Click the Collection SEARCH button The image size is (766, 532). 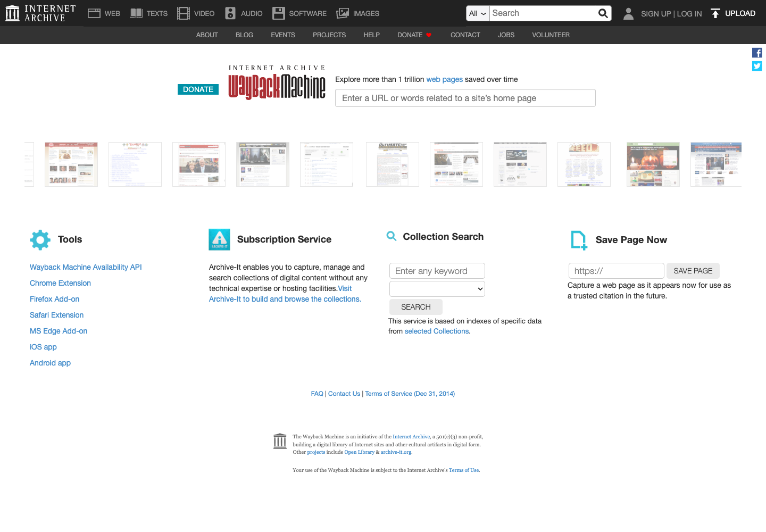(416, 307)
